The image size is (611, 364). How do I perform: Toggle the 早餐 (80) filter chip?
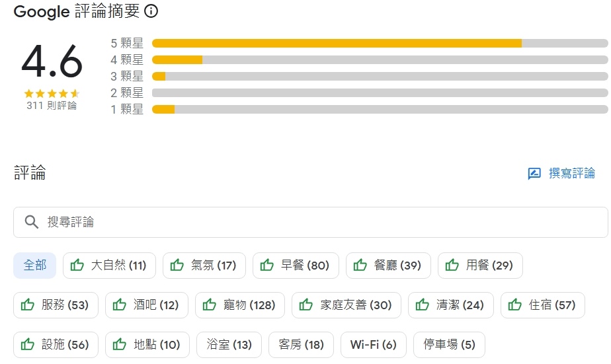(296, 266)
